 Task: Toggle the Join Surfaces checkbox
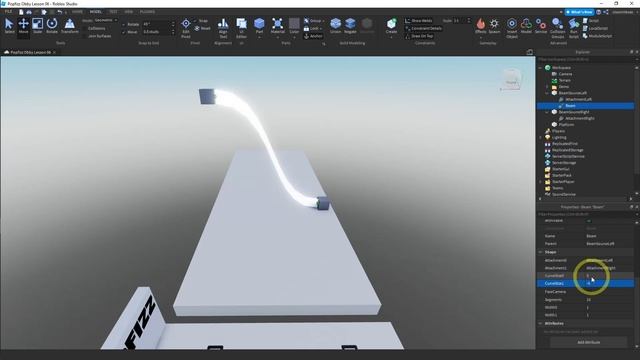[x=85, y=36]
